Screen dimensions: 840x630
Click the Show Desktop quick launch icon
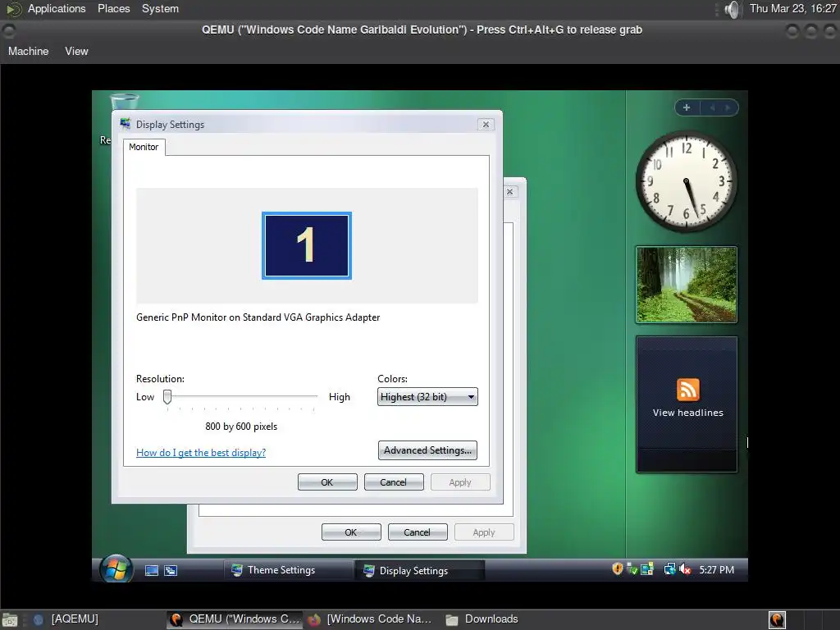tap(152, 571)
